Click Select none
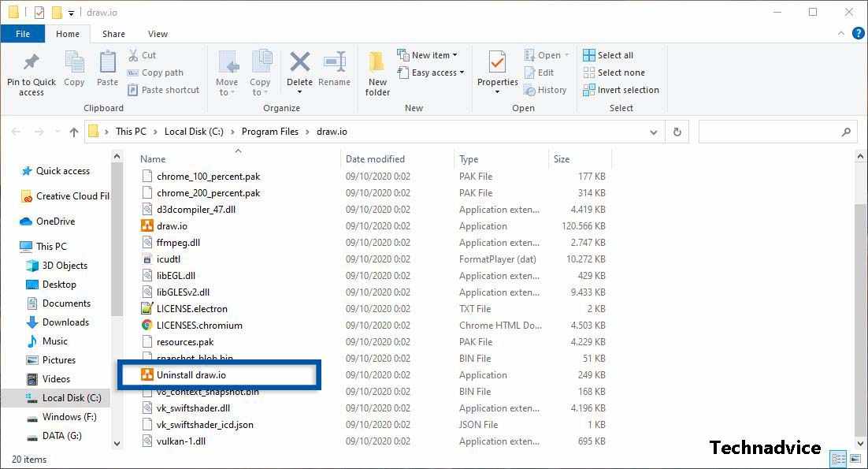The image size is (868, 469). point(614,73)
